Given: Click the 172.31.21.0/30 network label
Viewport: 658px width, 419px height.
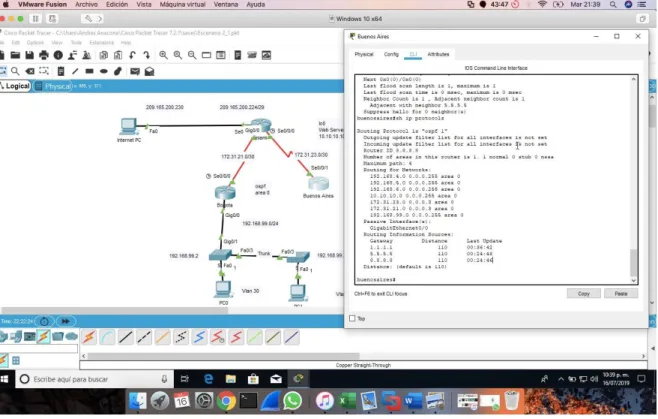Looking at the screenshot, I should (238, 157).
